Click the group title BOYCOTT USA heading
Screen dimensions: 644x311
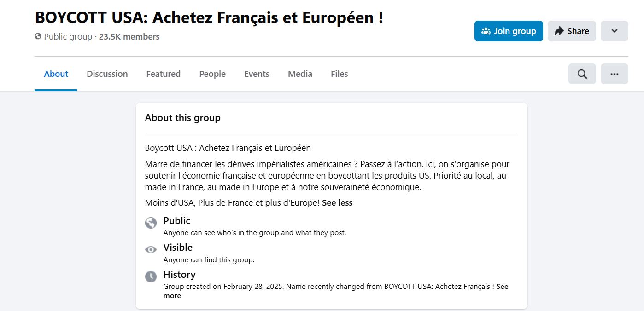point(209,17)
